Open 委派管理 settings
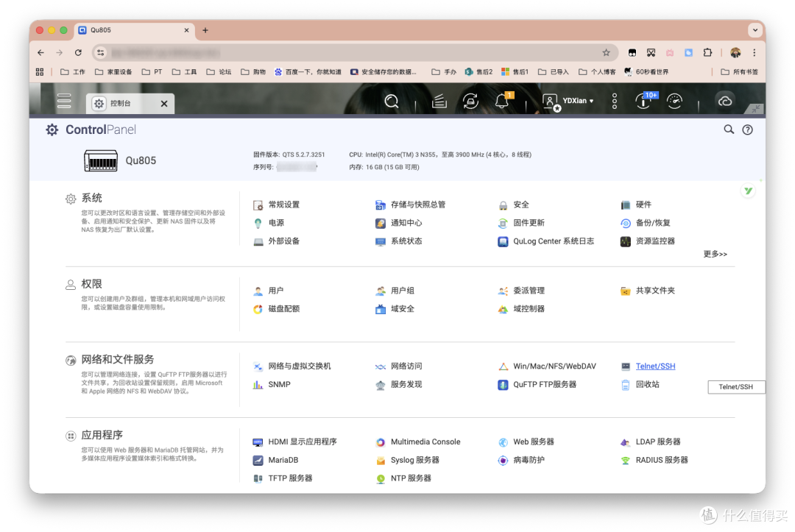Screen dimensions: 795x532 point(521,291)
